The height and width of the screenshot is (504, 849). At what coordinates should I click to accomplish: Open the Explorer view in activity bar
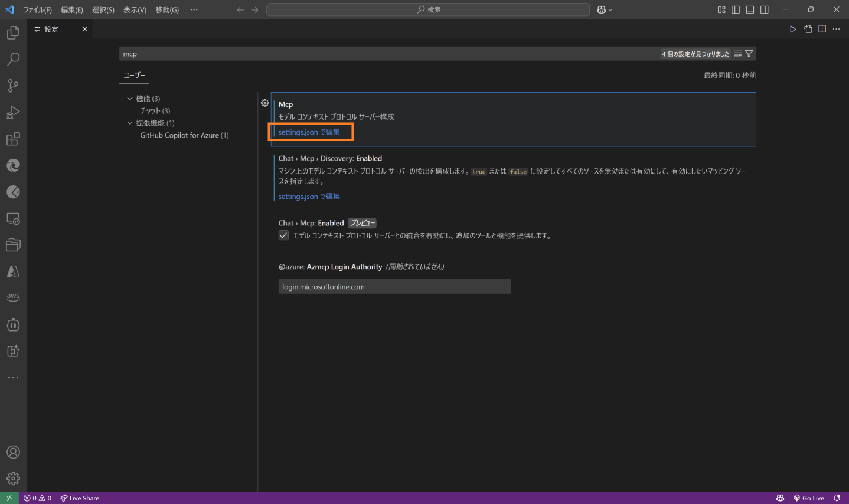[x=13, y=32]
